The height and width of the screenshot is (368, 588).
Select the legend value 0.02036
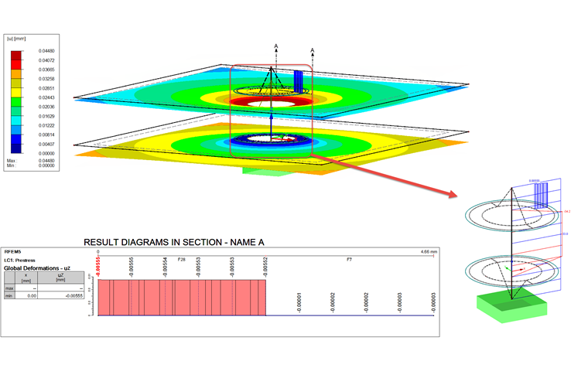[46, 107]
